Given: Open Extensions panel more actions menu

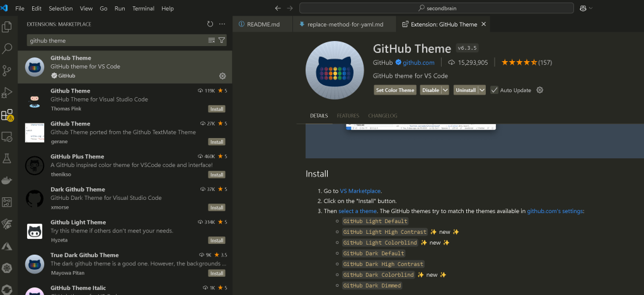Looking at the screenshot, I should [222, 24].
